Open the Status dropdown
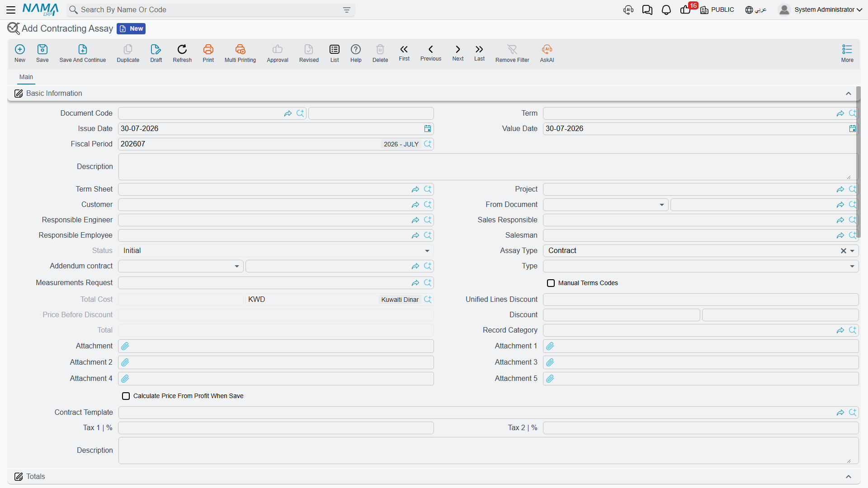868x488 pixels. pos(427,251)
